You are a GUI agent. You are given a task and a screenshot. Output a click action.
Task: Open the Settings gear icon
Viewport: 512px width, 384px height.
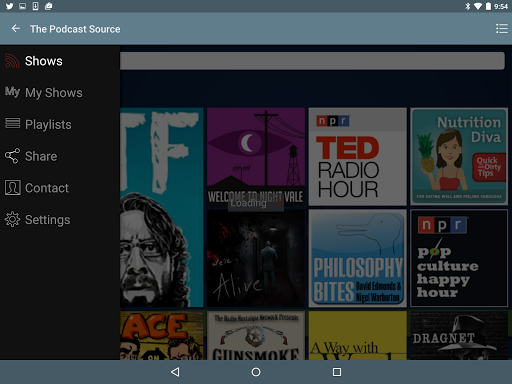coord(12,219)
